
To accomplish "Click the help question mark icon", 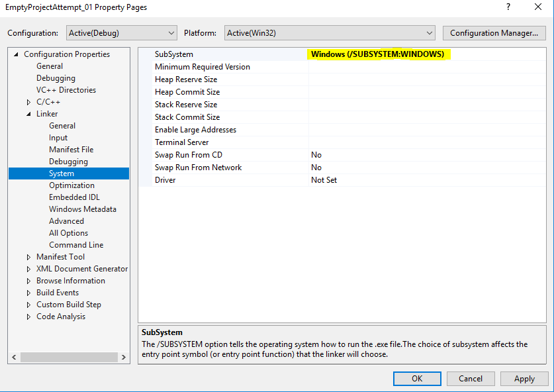I will point(508,8).
